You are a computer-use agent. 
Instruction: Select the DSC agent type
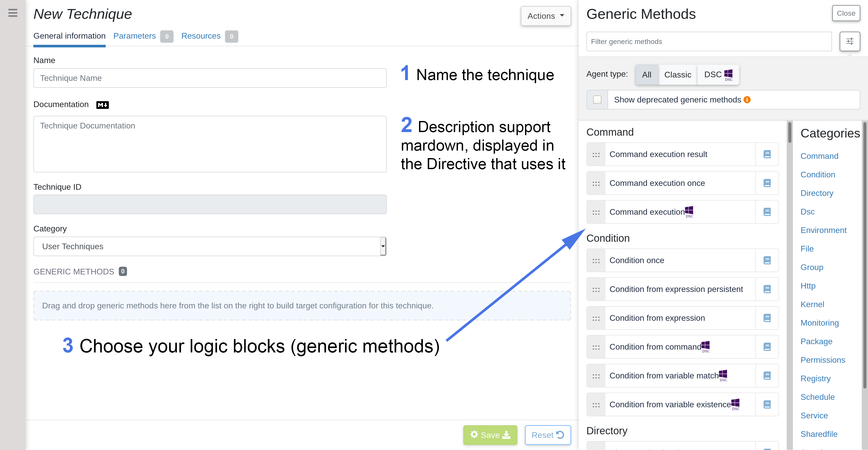(718, 75)
